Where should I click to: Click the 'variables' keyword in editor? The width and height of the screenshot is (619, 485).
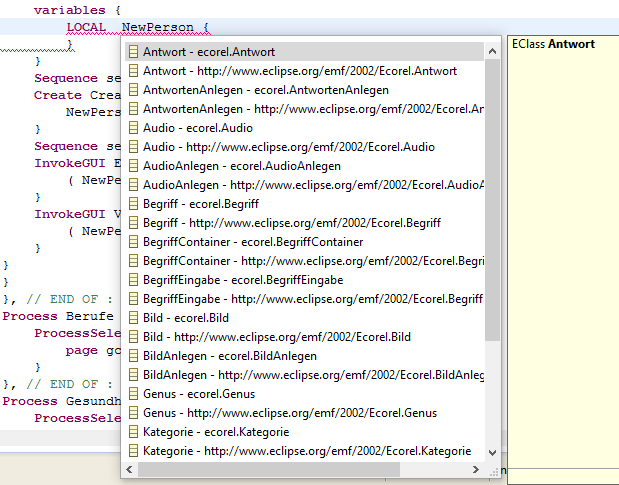[x=69, y=10]
